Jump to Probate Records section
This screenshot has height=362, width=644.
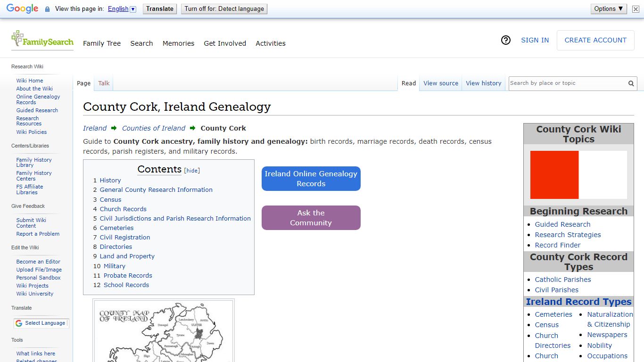(x=128, y=276)
